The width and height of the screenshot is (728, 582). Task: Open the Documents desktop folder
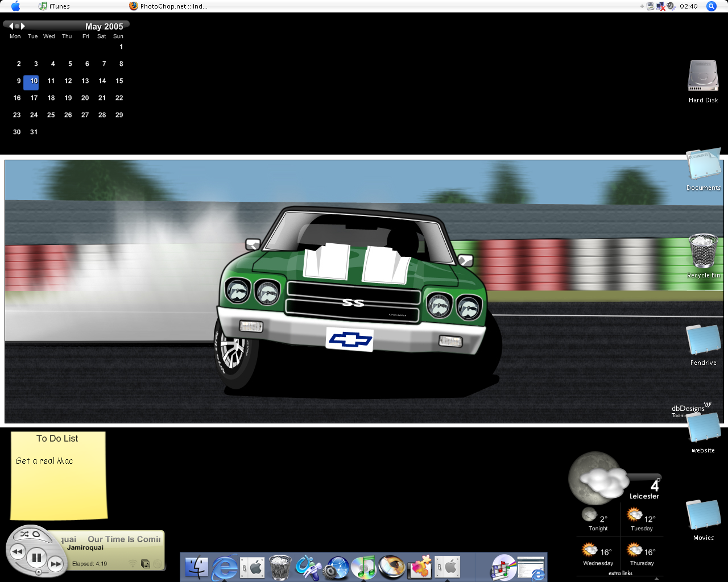click(704, 169)
